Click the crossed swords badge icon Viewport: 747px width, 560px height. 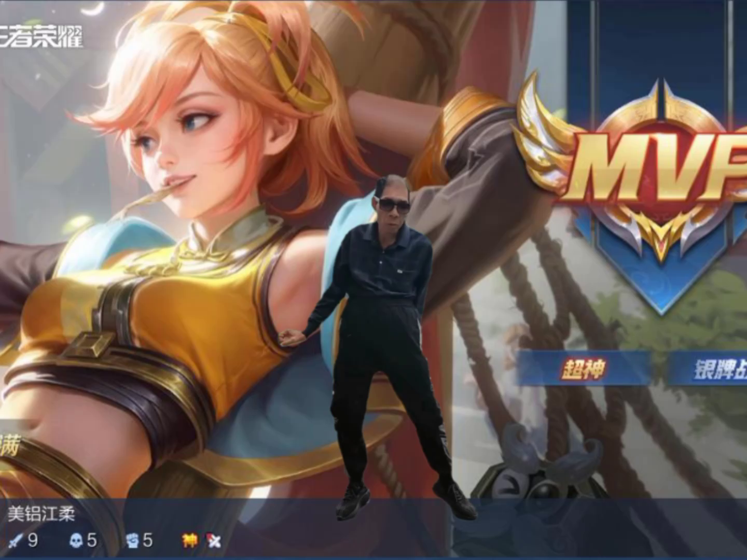[x=213, y=541]
